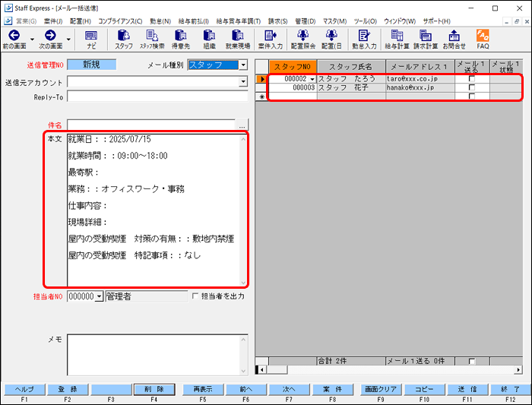Click the grid scrollbar right arrow
Viewport: 532px width, 405px height.
(518, 369)
